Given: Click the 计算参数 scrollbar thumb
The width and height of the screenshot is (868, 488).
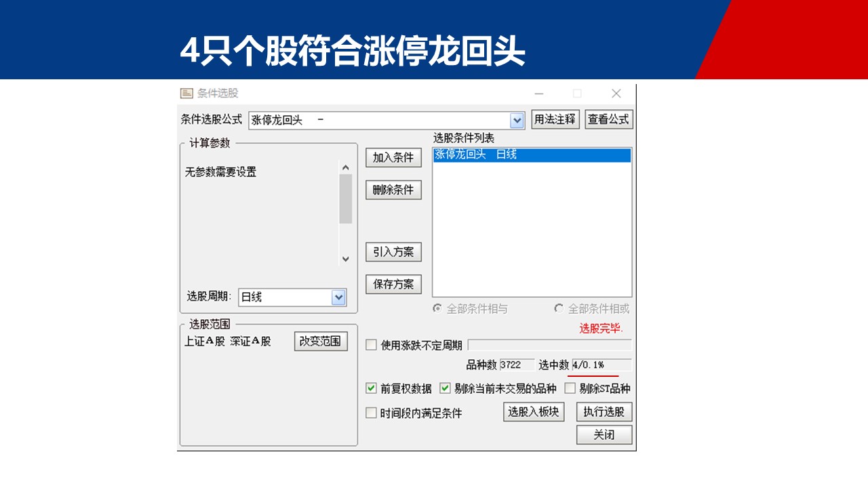Looking at the screenshot, I should [346, 199].
